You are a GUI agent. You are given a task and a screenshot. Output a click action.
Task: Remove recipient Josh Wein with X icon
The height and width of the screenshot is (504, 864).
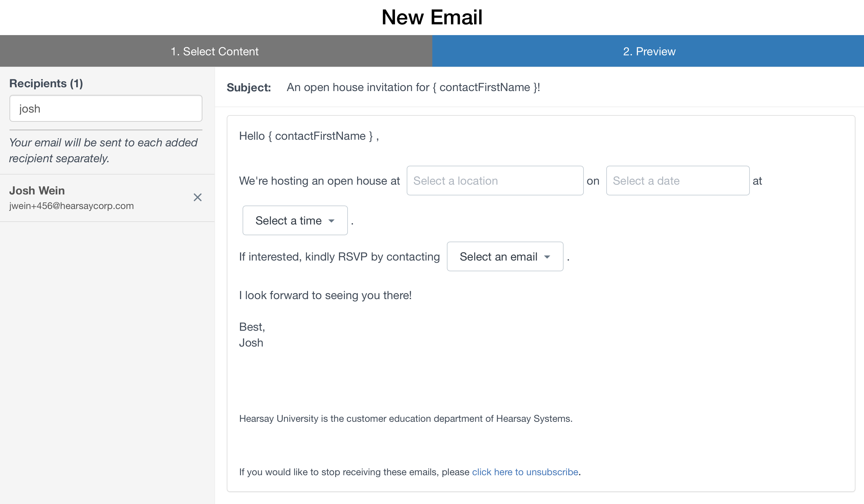pyautogui.click(x=197, y=198)
